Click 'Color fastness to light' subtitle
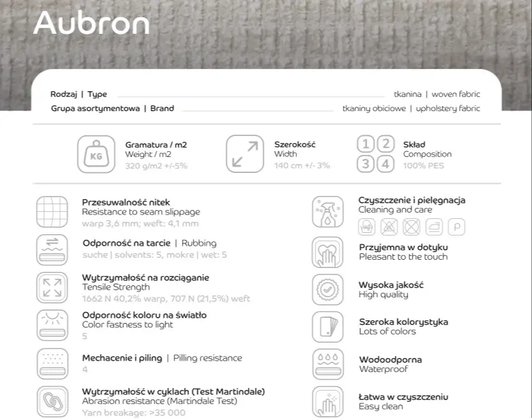532x418 pixels. 128,325
